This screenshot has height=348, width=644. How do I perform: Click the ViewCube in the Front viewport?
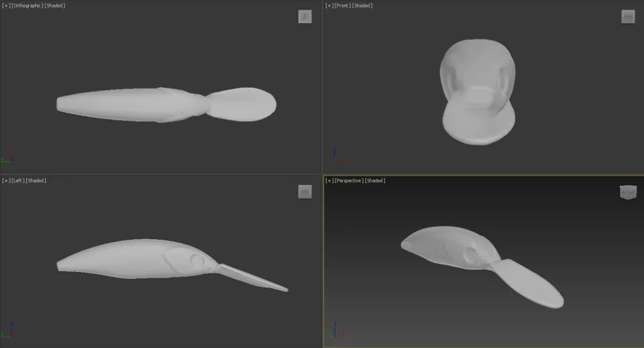point(628,17)
